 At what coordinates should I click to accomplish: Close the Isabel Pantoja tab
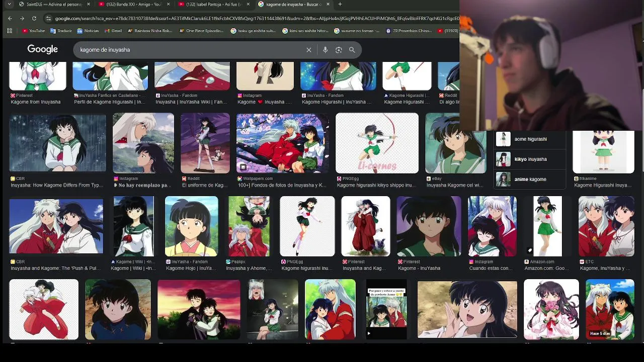[x=248, y=4]
